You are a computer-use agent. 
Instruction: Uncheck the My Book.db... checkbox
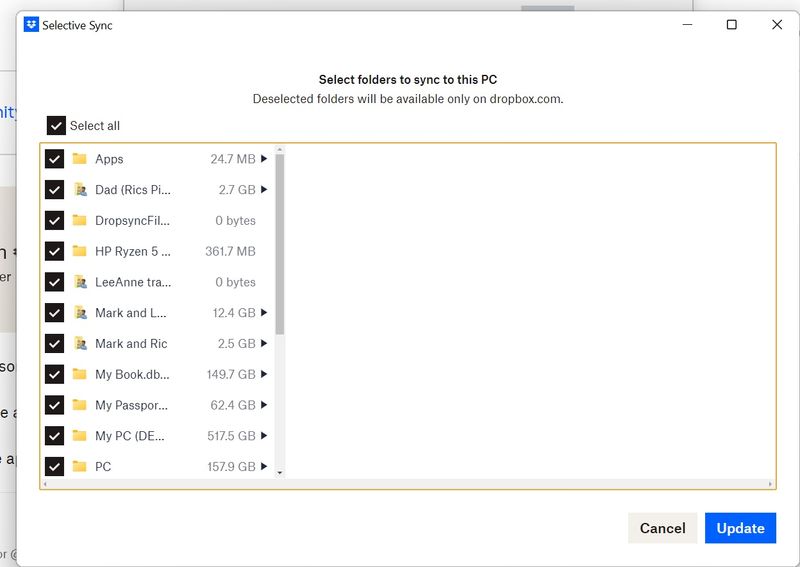point(54,374)
